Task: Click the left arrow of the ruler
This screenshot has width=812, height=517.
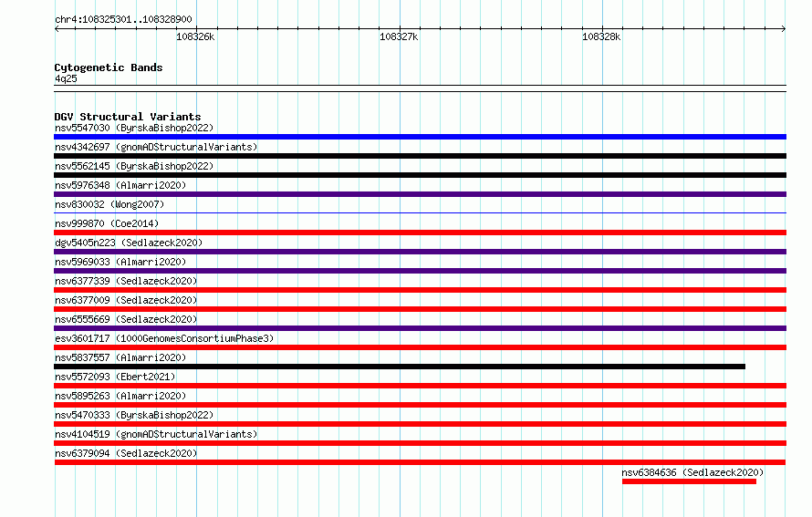Action: point(57,28)
